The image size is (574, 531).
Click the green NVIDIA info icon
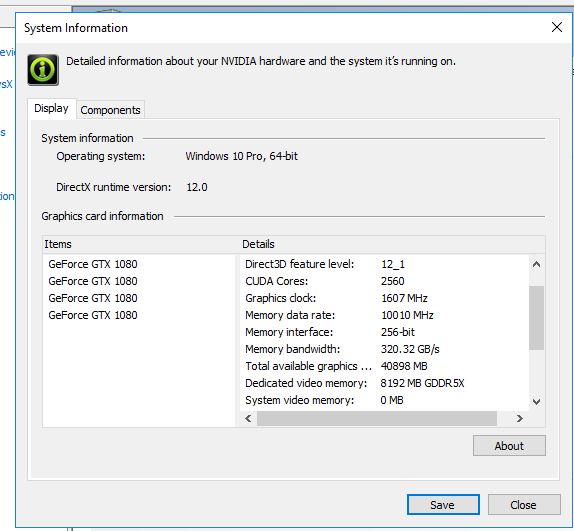point(43,70)
